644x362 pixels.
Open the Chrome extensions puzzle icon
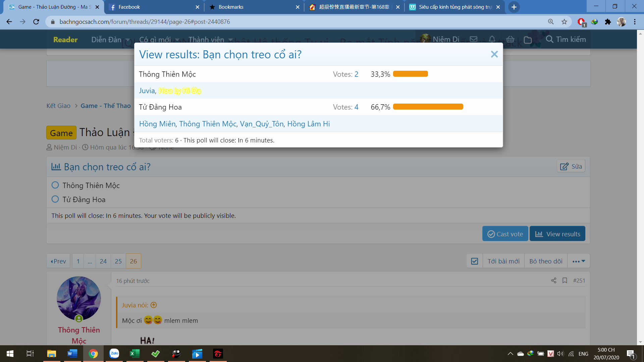click(x=608, y=22)
